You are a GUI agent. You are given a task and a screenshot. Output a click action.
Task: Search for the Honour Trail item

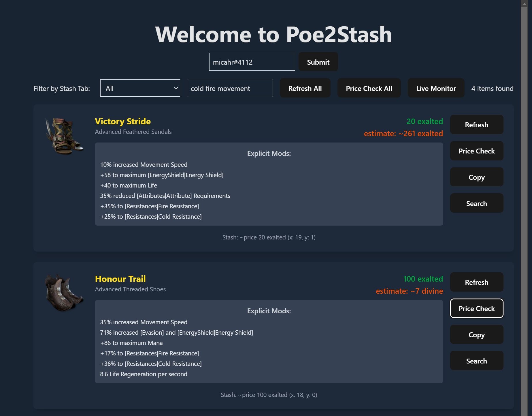click(x=476, y=361)
